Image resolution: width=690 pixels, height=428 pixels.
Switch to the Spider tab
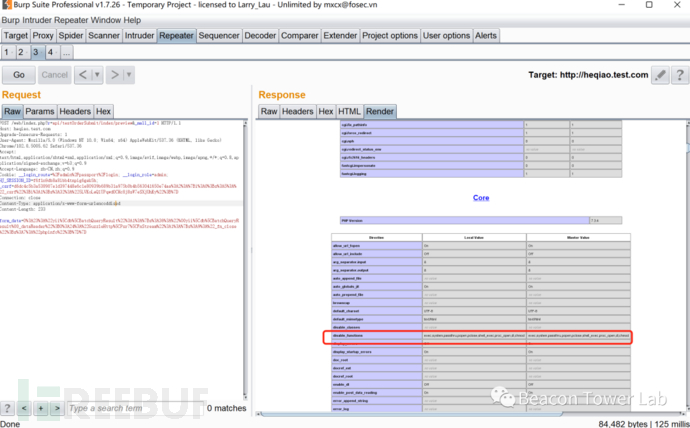(71, 36)
